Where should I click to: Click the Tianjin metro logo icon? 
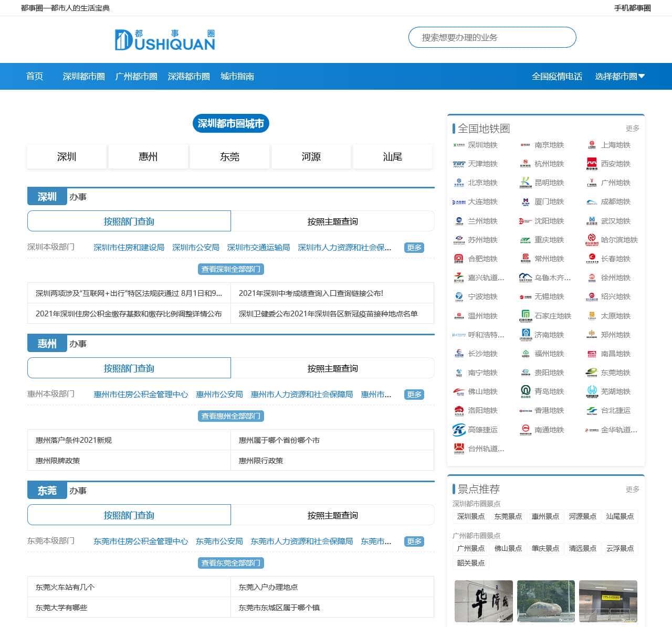459,164
